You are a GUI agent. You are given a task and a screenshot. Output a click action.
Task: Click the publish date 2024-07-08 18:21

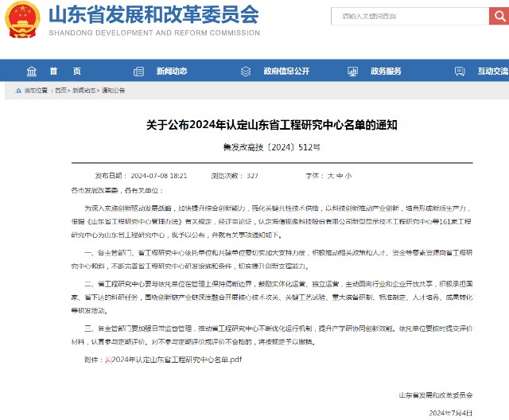click(x=159, y=176)
